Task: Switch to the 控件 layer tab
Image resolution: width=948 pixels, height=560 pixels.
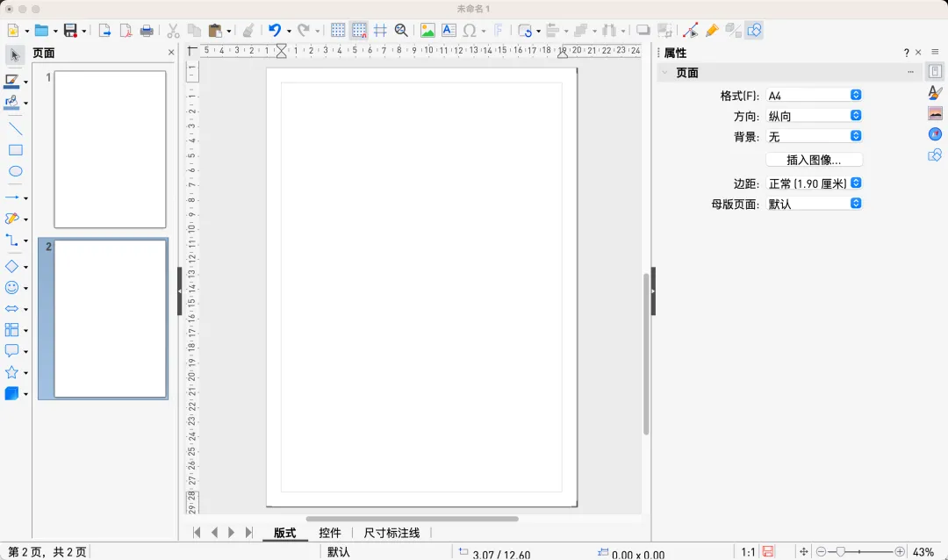Action: point(330,533)
